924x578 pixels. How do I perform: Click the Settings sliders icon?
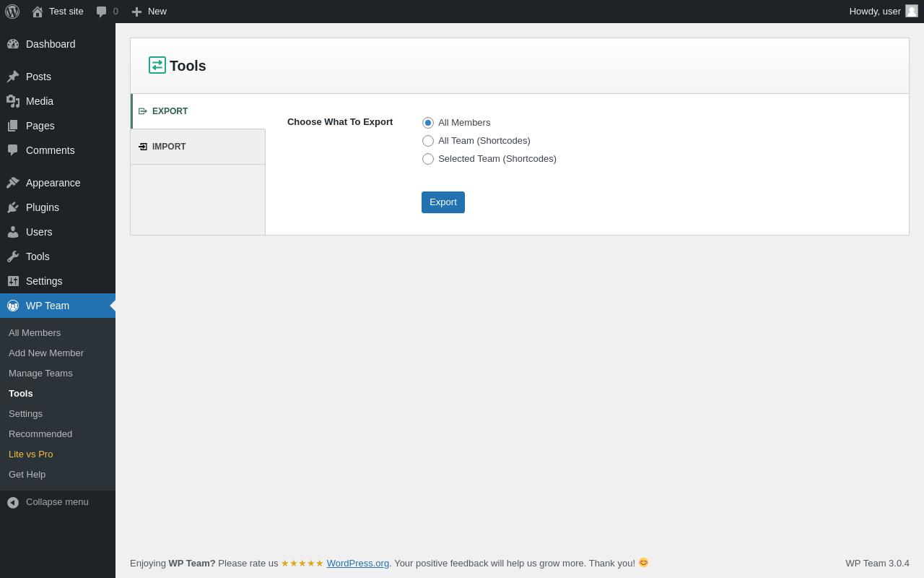(x=13, y=281)
